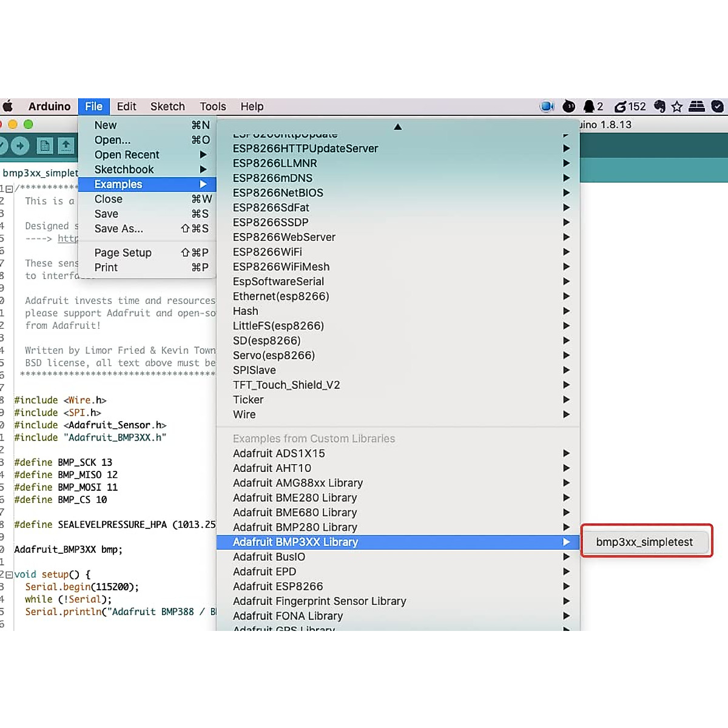Screen dimensions: 728x728
Task: Click the Open sketch up-arrow icon
Action: [66, 146]
